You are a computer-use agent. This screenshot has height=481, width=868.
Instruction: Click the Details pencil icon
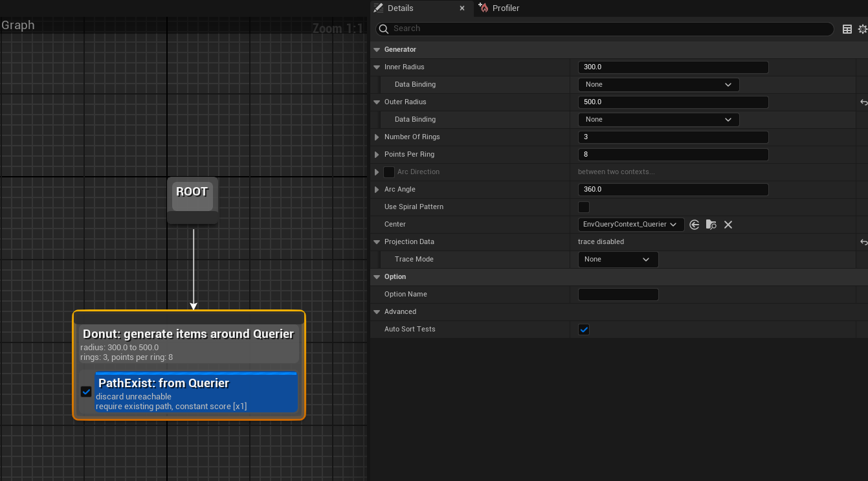pos(379,8)
